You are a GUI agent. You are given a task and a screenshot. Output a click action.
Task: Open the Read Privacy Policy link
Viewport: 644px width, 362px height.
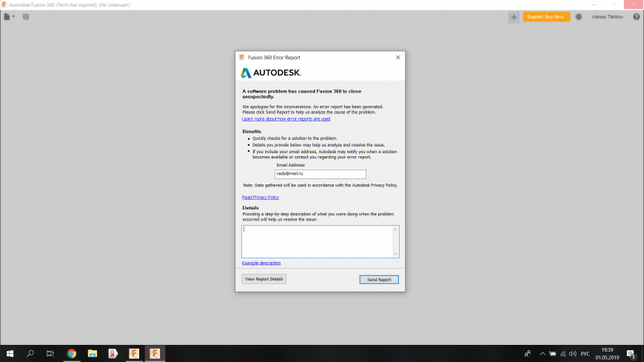261,197
